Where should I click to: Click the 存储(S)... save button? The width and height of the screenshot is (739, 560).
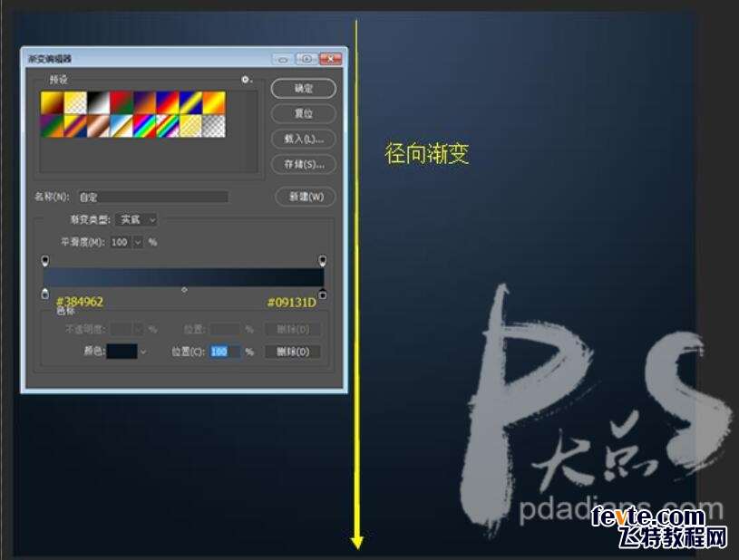(x=304, y=164)
